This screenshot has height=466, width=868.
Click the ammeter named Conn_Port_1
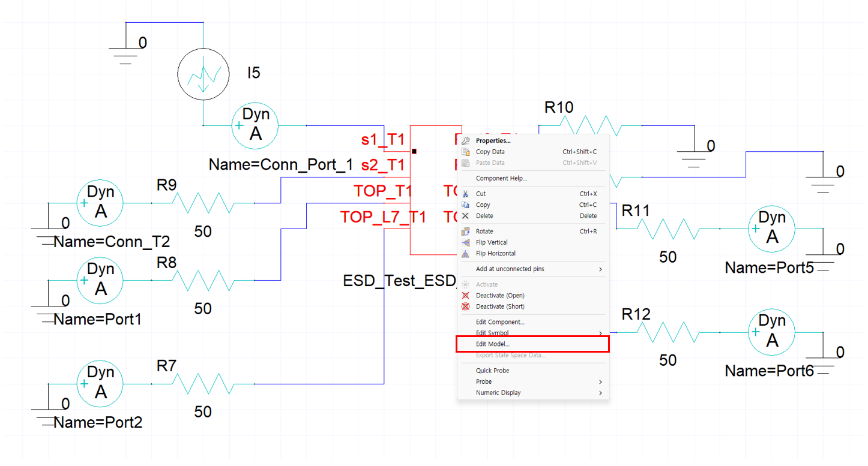(255, 125)
